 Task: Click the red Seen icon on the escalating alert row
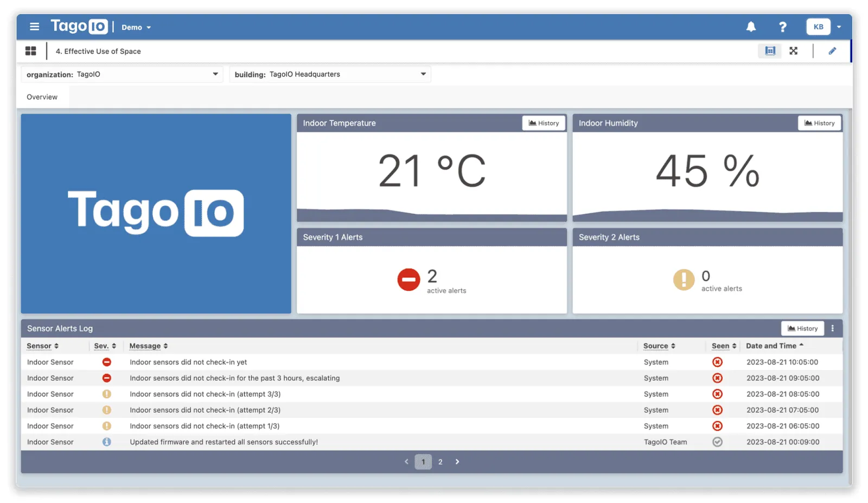coord(717,378)
